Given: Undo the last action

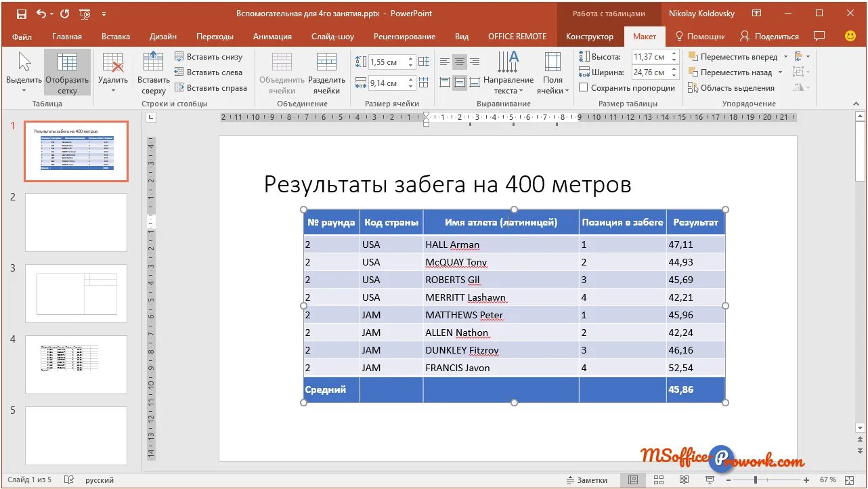Looking at the screenshot, I should (x=42, y=14).
